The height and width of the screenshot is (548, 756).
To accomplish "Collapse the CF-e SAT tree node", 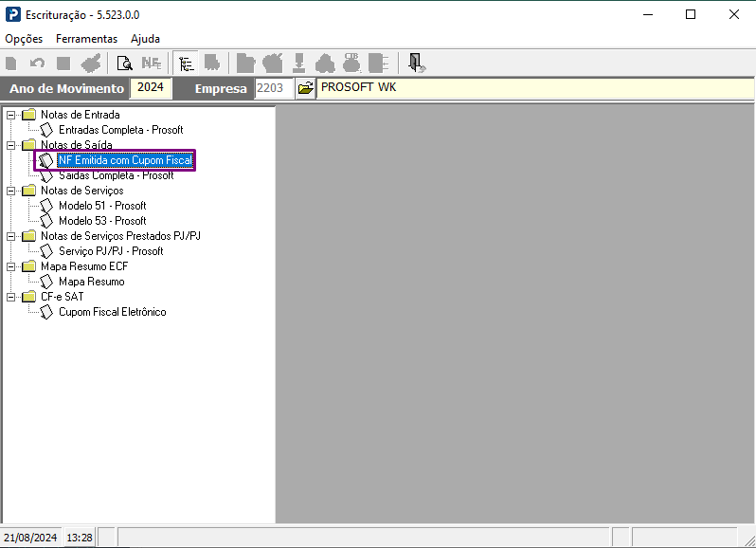I will click(10, 297).
